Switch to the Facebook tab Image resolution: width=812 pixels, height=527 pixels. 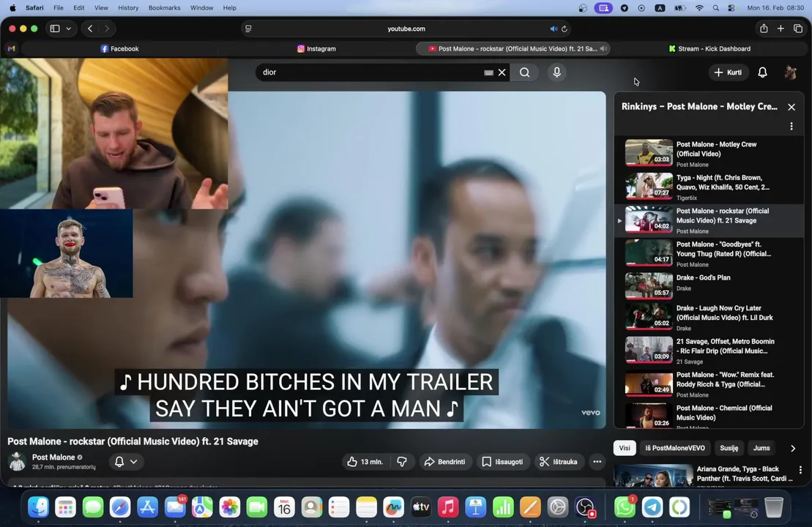click(x=119, y=48)
